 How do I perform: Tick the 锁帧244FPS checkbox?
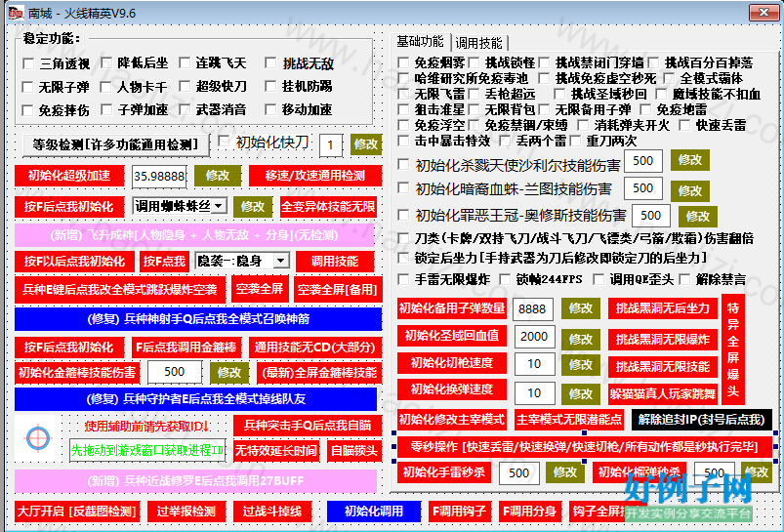click(x=505, y=279)
